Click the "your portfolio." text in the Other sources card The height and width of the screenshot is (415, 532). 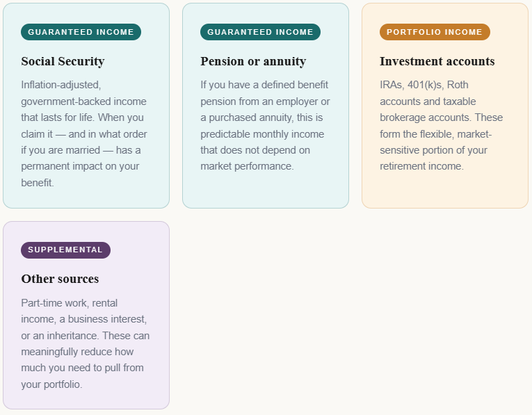51,384
